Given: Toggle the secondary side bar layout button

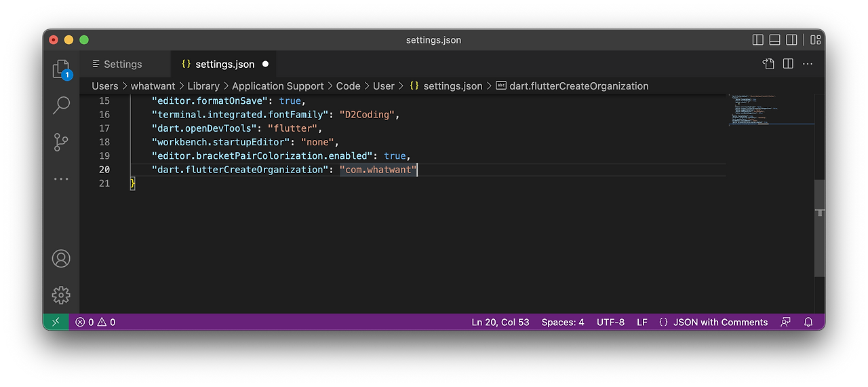Looking at the screenshot, I should point(791,40).
